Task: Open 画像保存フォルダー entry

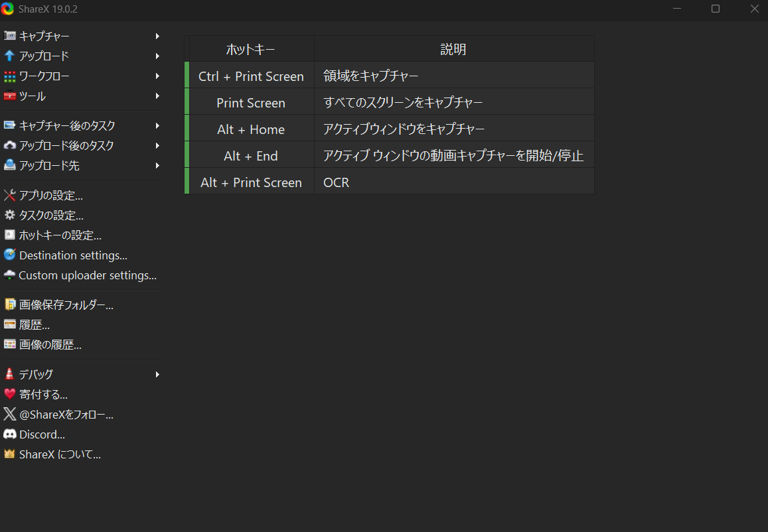Action: click(66, 305)
